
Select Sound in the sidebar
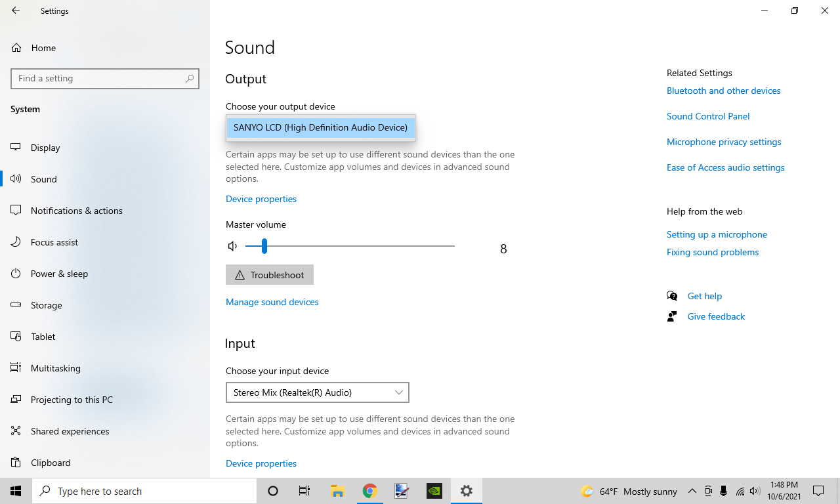[x=105, y=179]
